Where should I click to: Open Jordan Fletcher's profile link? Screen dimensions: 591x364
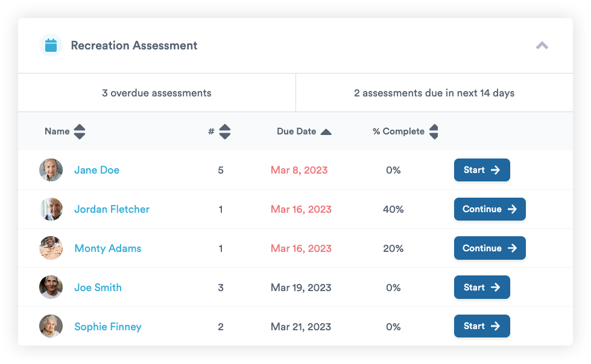(112, 209)
